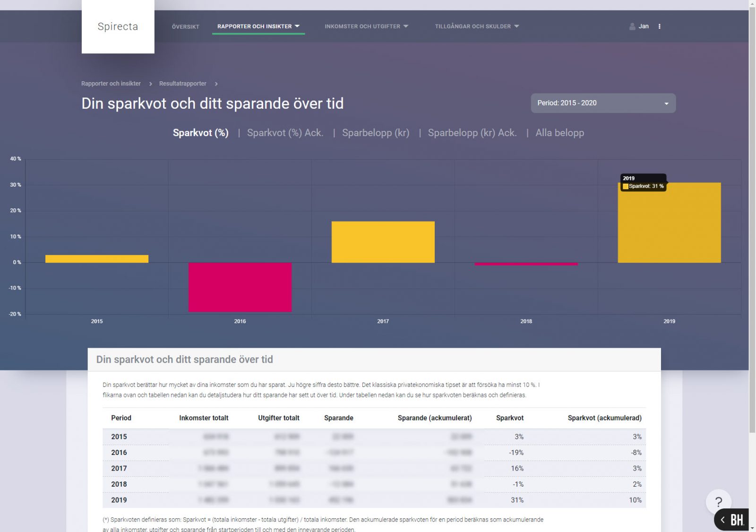Click the user profile avatar icon
The image size is (756, 532).
click(632, 26)
